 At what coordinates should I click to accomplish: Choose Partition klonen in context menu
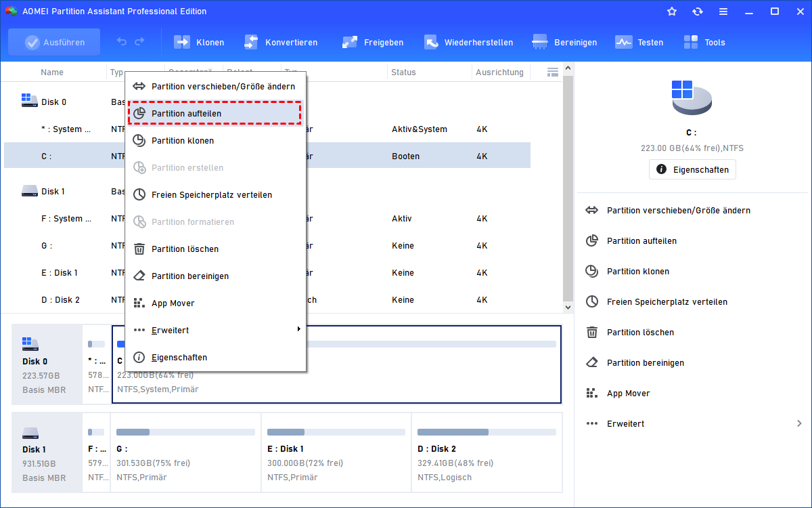(216, 141)
